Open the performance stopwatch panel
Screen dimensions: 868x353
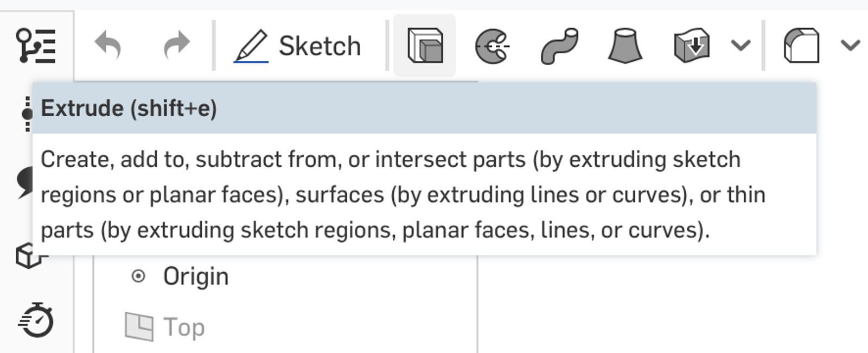36,320
